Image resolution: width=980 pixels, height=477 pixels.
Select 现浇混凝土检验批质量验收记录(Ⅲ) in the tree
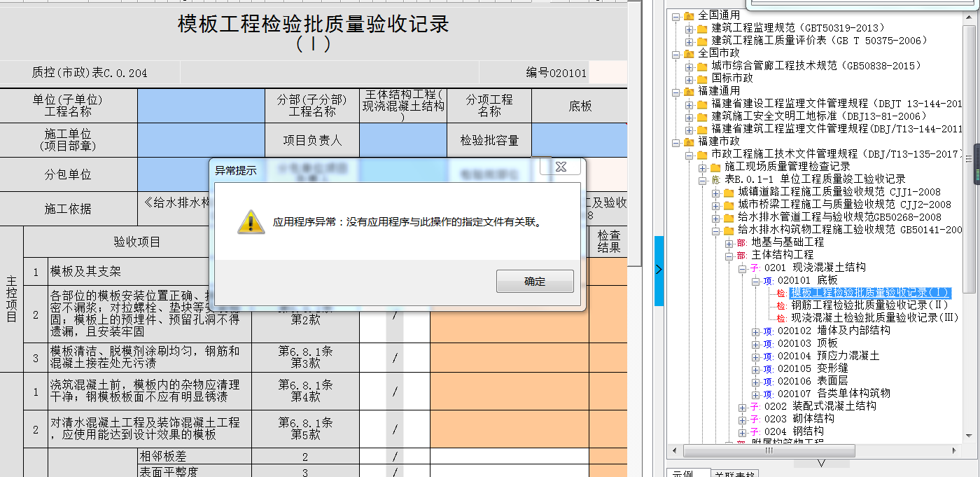[x=874, y=318]
